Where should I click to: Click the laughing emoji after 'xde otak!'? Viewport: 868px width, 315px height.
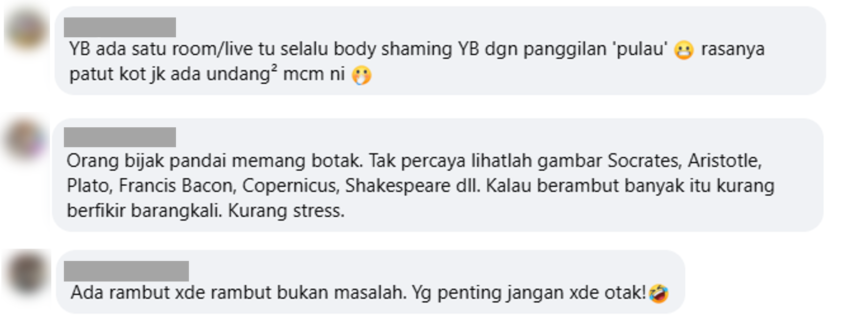pos(659,293)
